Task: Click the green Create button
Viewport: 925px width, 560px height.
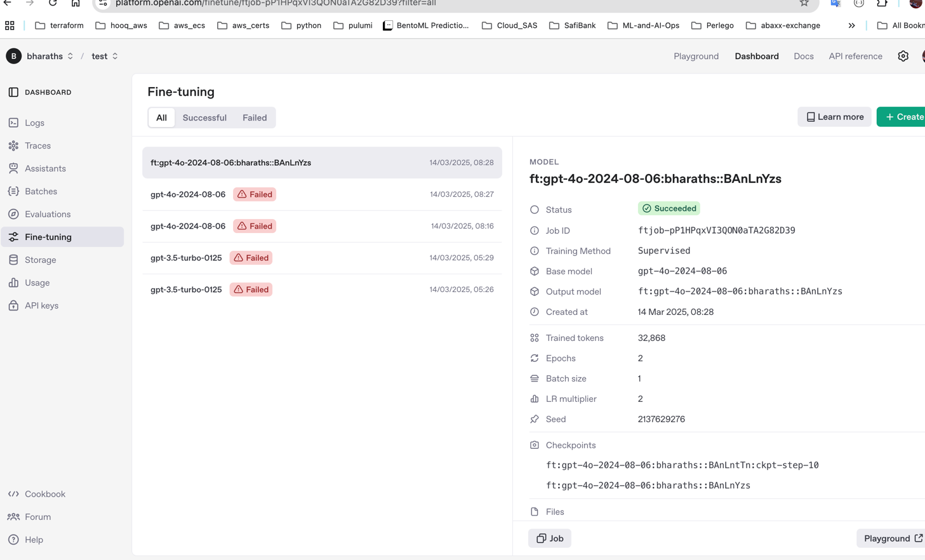Action: point(902,117)
